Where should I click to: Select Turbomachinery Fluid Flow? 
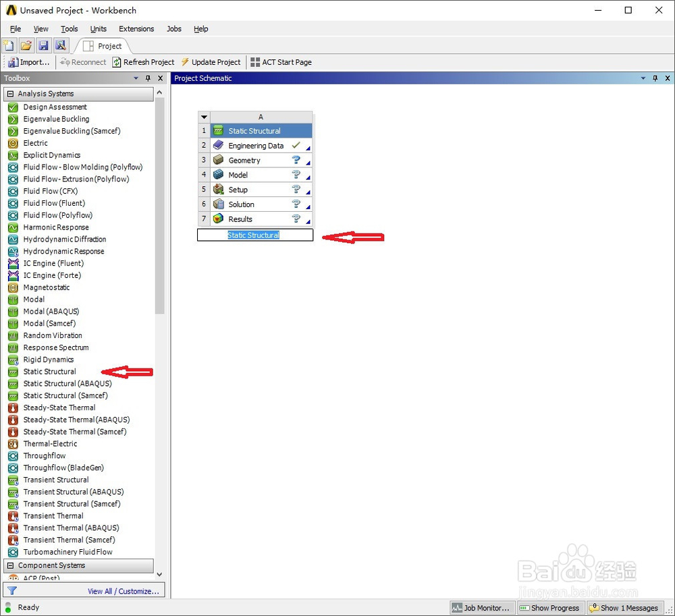[67, 552]
